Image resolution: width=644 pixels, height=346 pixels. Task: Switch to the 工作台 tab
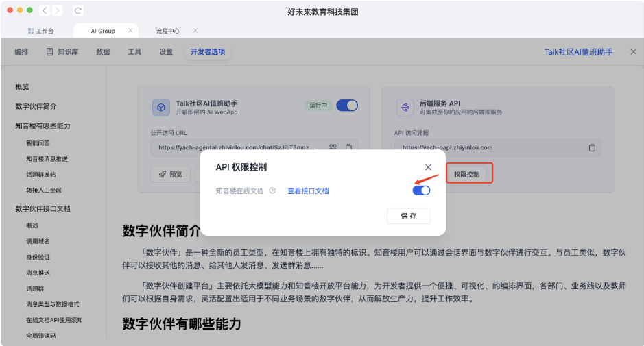coord(41,31)
